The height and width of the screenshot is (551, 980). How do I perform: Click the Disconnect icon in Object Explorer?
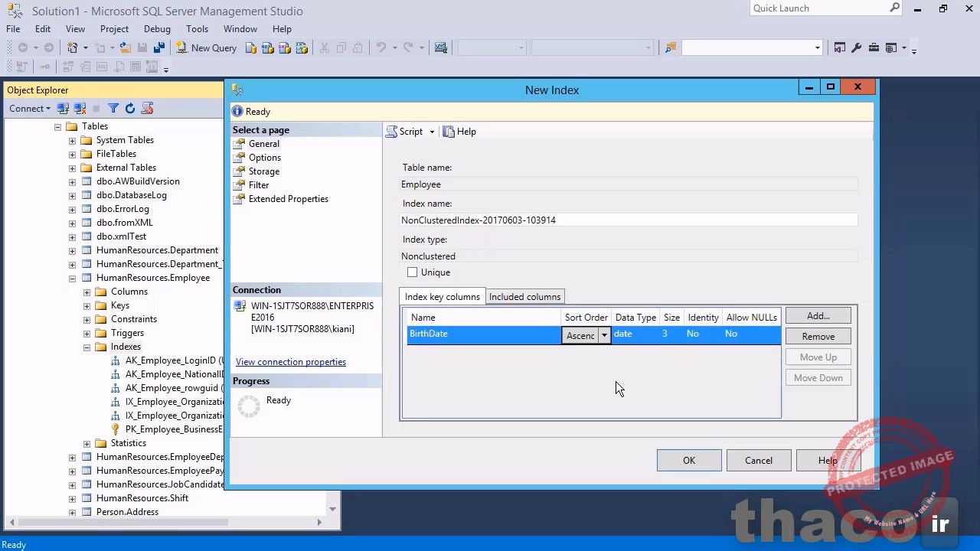(79, 109)
